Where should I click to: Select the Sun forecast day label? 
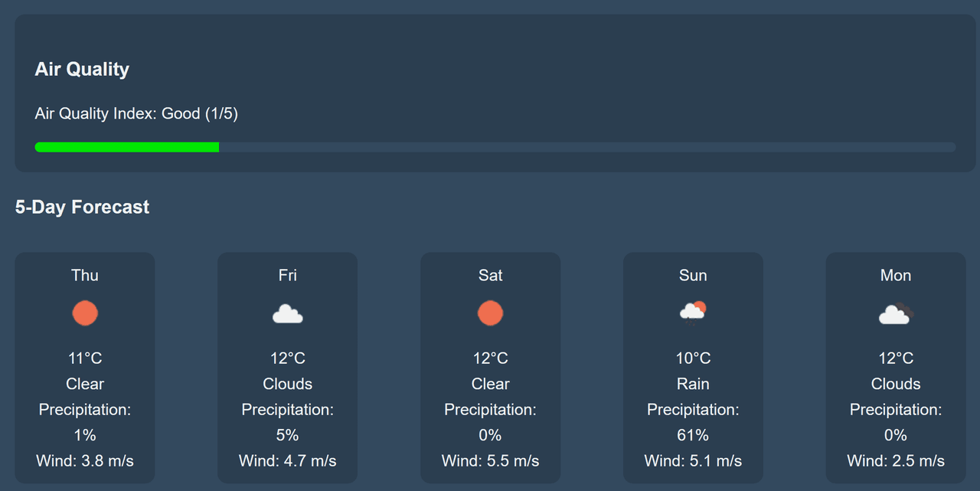pyautogui.click(x=693, y=275)
